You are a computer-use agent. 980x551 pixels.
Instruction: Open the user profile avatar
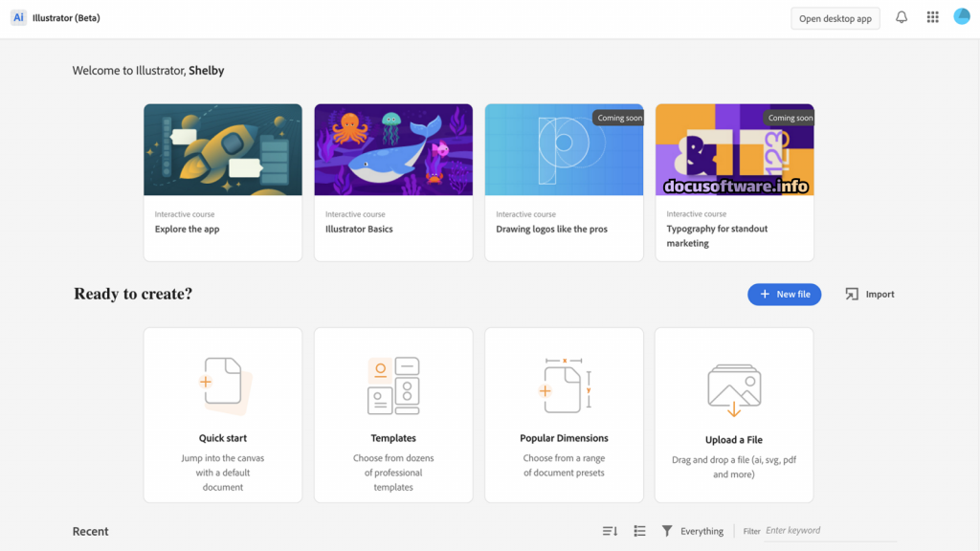pyautogui.click(x=962, y=17)
